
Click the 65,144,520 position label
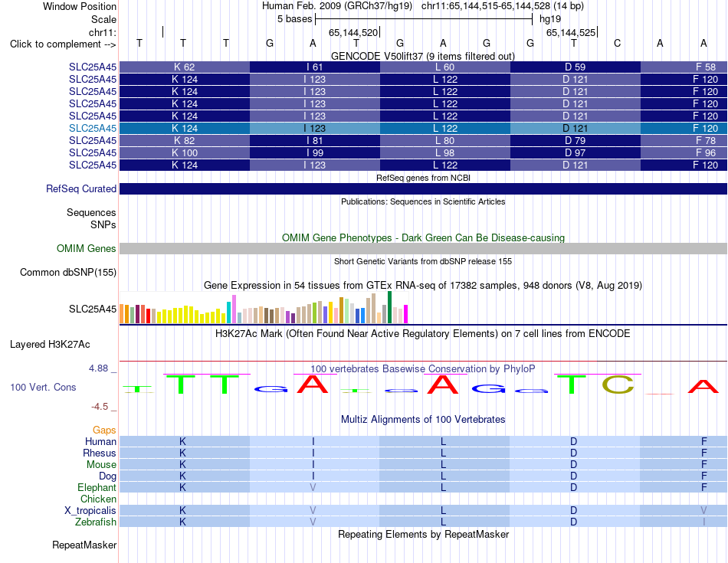point(353,32)
